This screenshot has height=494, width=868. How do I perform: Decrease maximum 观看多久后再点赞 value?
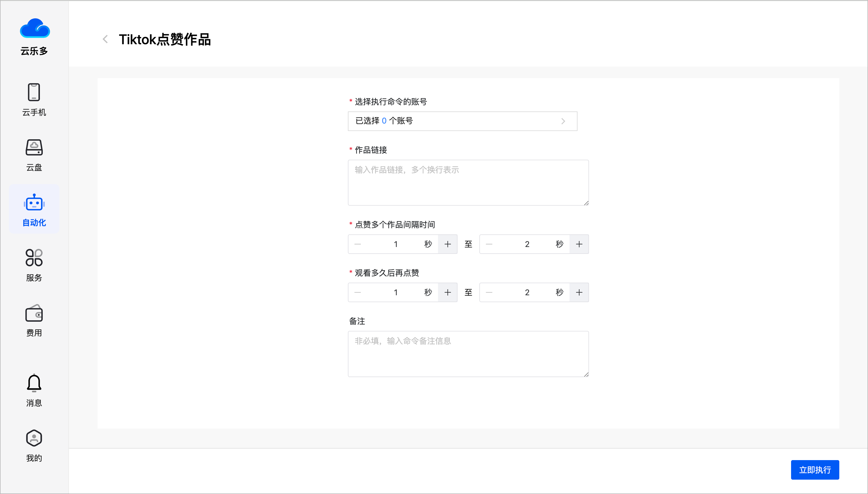click(x=489, y=292)
